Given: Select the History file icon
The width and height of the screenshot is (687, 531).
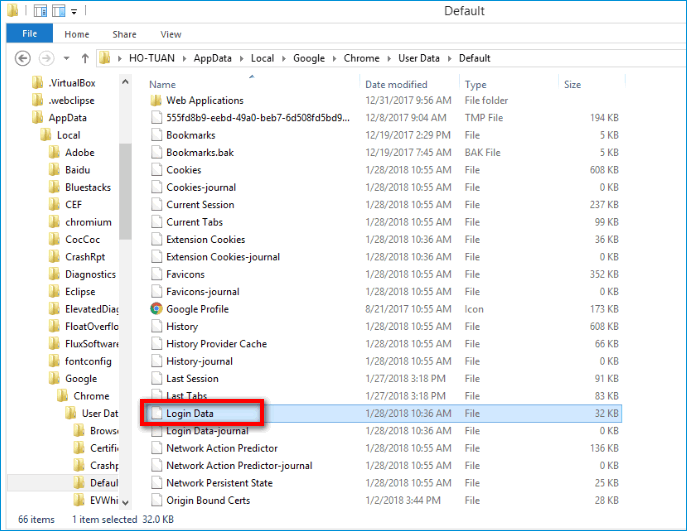Looking at the screenshot, I should click(x=156, y=326).
